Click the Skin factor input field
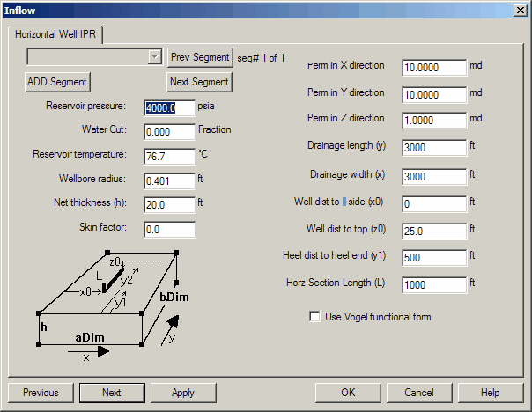The height and width of the screenshot is (412, 532). [x=170, y=230]
